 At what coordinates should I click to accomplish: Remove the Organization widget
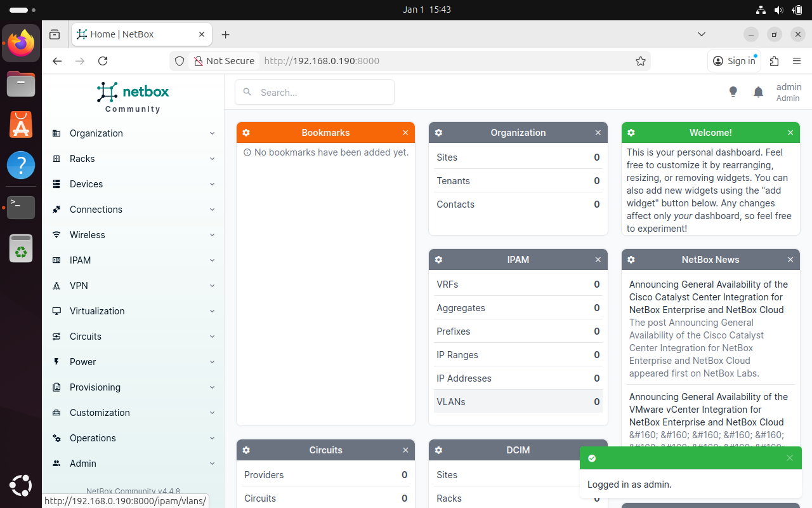coord(598,133)
